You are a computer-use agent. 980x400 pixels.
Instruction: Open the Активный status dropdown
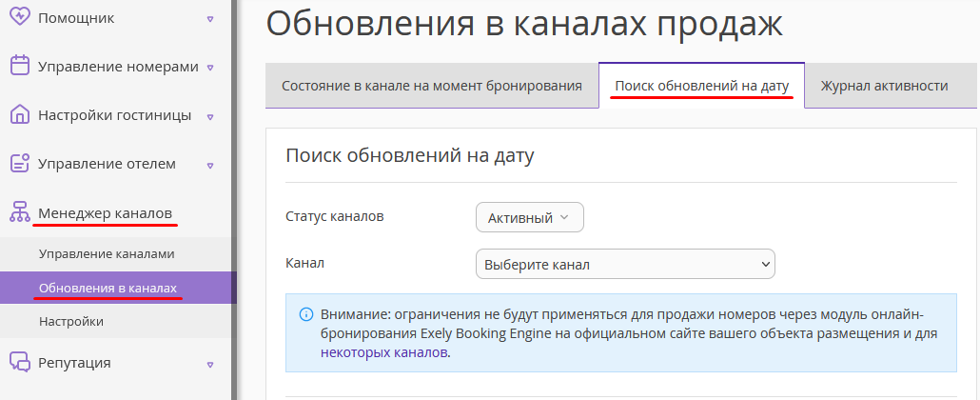tap(529, 217)
